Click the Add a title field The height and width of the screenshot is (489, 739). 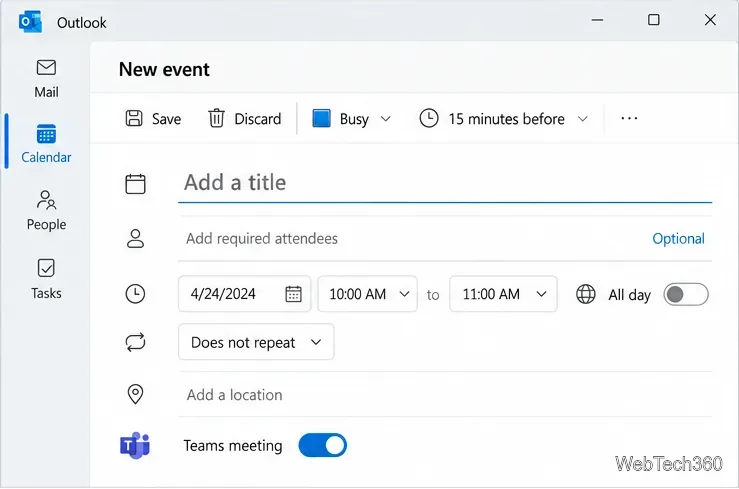[445, 183]
